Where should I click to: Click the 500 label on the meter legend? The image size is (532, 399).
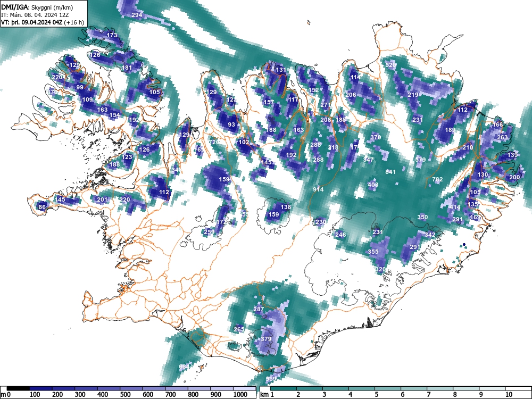click(125, 394)
